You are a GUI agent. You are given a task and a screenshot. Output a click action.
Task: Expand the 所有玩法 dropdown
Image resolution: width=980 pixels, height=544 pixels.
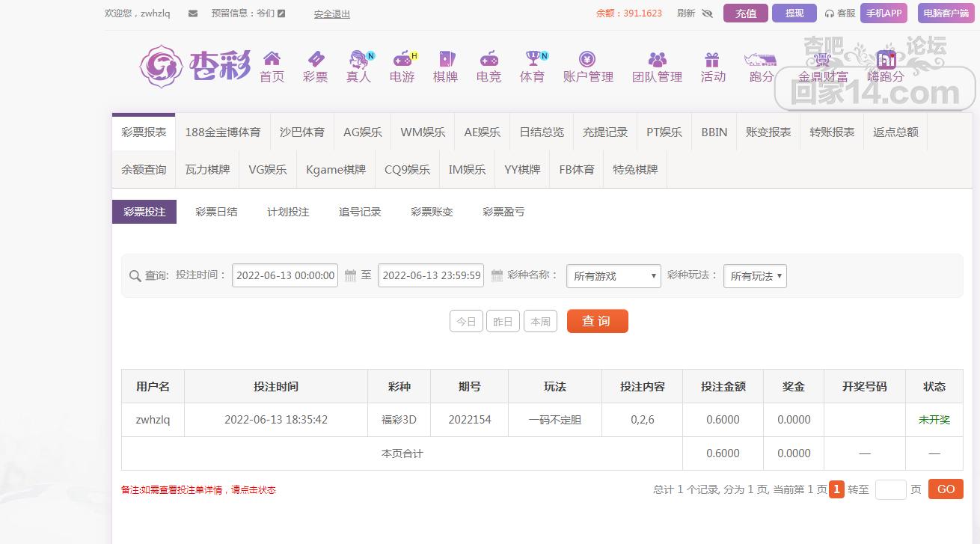pos(754,276)
